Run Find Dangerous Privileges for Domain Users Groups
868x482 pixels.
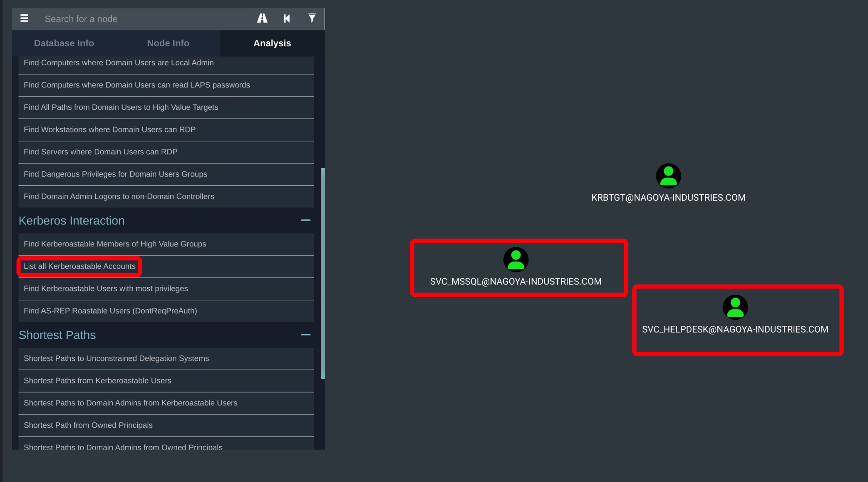click(115, 174)
